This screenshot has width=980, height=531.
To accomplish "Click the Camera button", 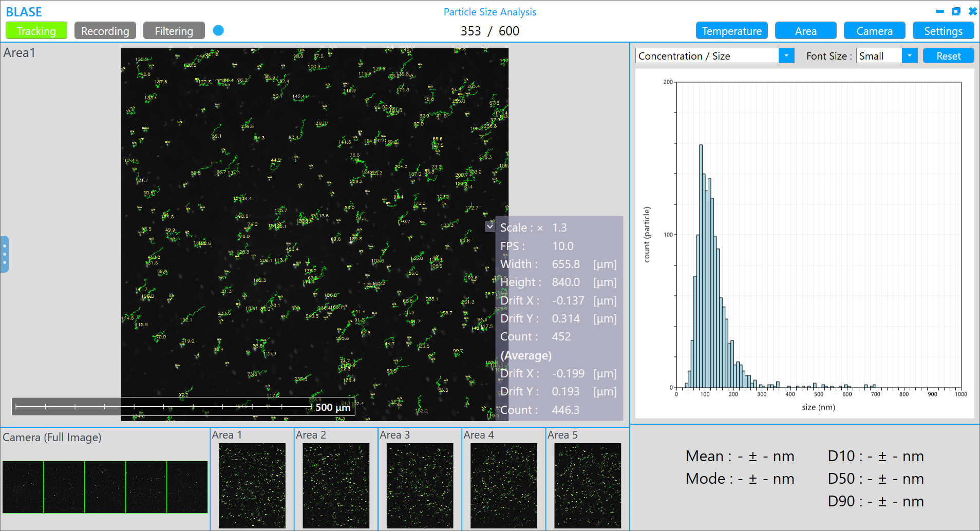I will click(874, 31).
